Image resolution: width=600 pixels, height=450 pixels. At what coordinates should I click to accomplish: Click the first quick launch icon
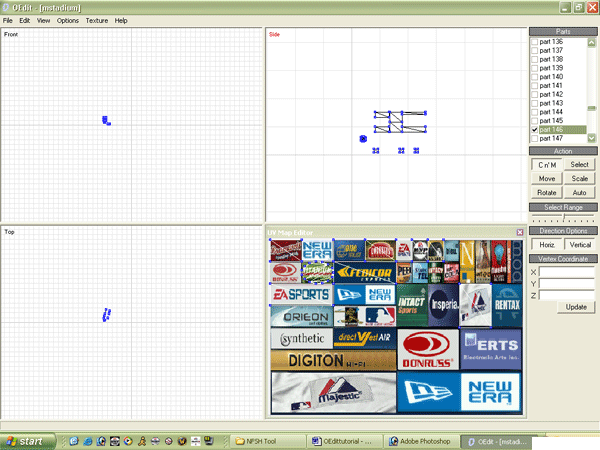pos(74,441)
